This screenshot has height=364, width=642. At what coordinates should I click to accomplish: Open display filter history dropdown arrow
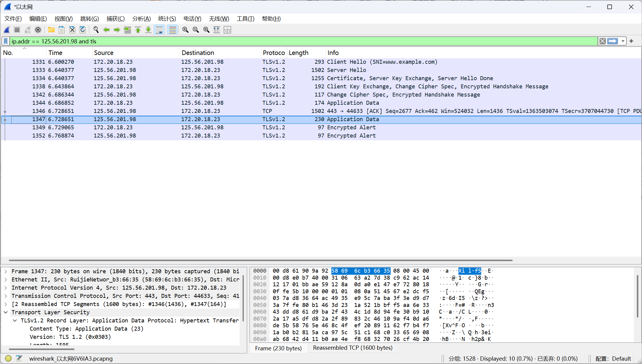point(623,41)
